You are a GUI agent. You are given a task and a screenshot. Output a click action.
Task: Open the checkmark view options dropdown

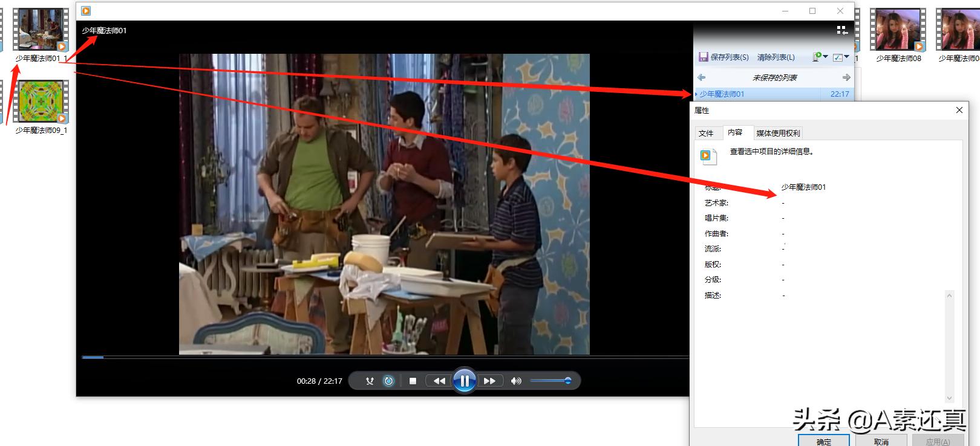[841, 57]
